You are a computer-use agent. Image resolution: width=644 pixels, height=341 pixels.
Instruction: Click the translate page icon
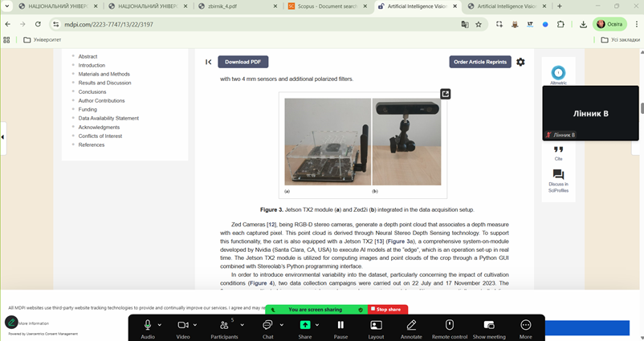[x=464, y=24]
